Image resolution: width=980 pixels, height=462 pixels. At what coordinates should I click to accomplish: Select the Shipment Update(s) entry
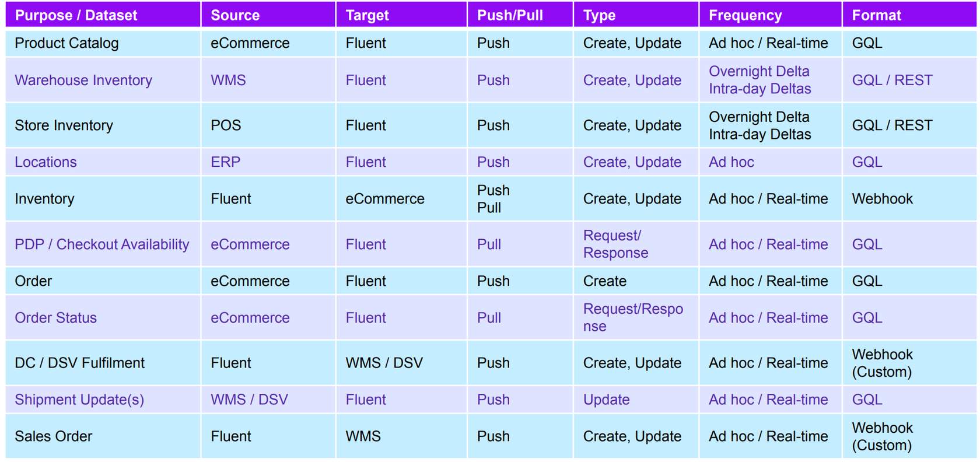click(79, 400)
